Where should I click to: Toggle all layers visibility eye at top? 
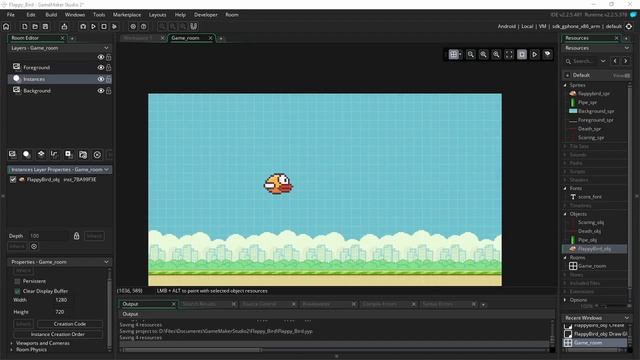(x=100, y=57)
